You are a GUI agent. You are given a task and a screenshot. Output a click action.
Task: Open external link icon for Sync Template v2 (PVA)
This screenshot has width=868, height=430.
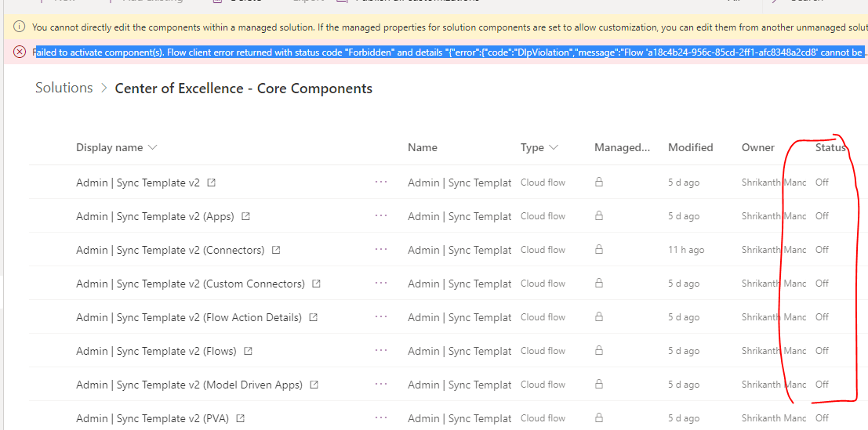point(240,418)
